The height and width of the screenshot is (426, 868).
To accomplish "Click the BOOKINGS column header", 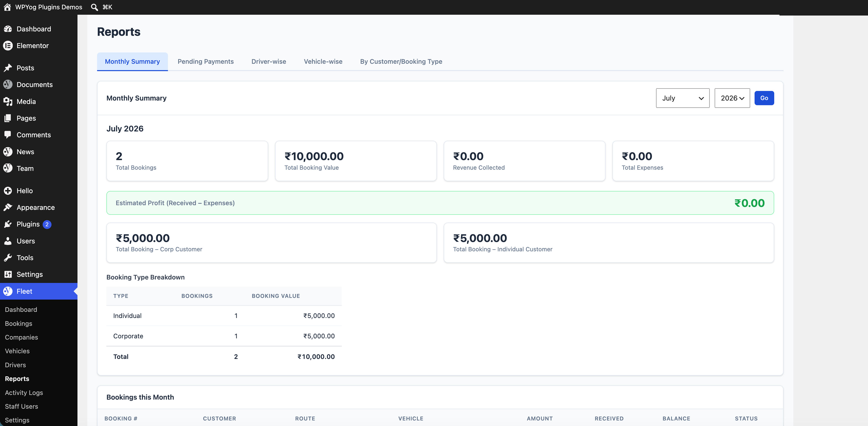I will coord(197,296).
